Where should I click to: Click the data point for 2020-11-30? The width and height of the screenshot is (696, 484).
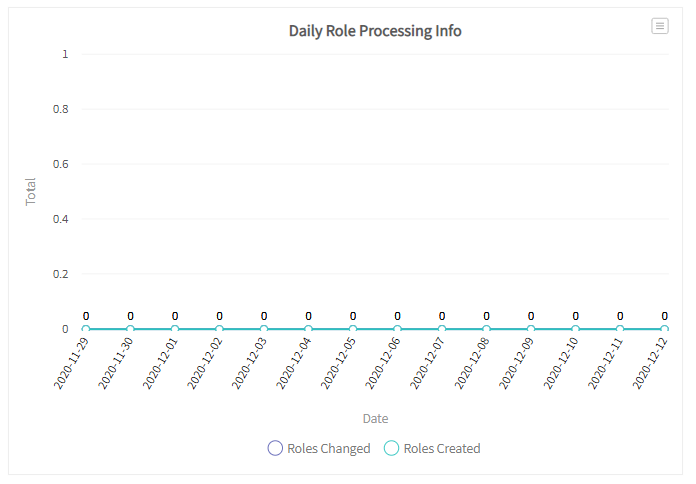tap(130, 329)
